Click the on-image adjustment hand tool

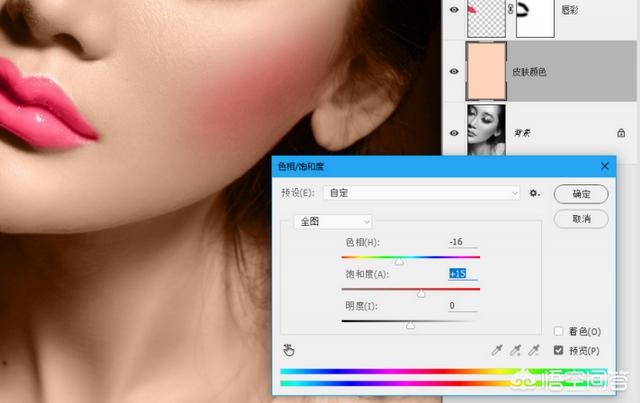289,350
